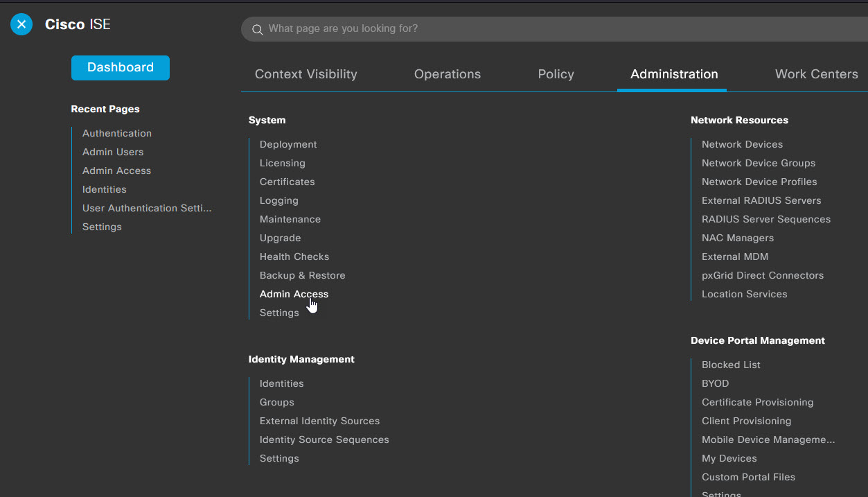Go to Client Provisioning
Image resolution: width=868 pixels, height=497 pixels.
[747, 421]
